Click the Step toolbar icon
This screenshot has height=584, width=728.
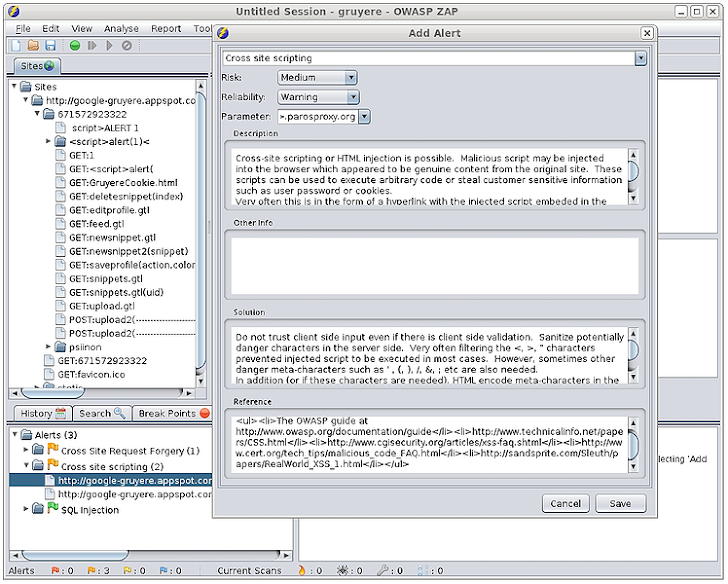click(x=92, y=45)
